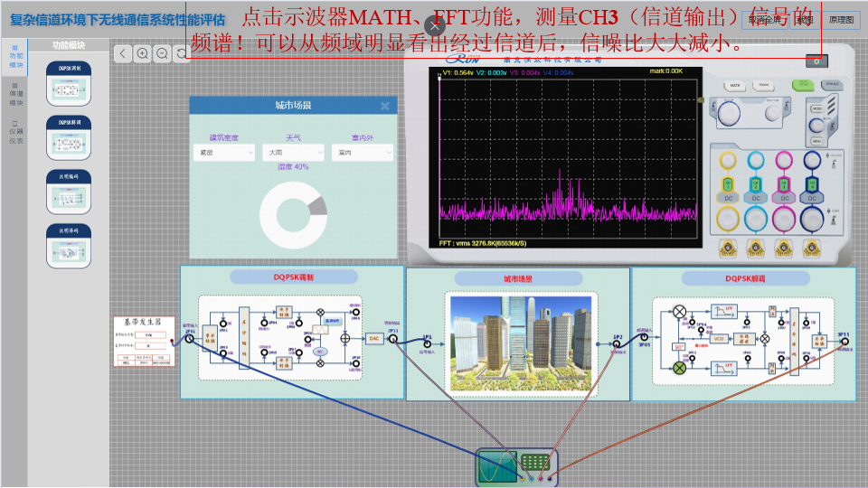Select the DQPSK调制 module thumbnail in sidebar

coord(69,81)
